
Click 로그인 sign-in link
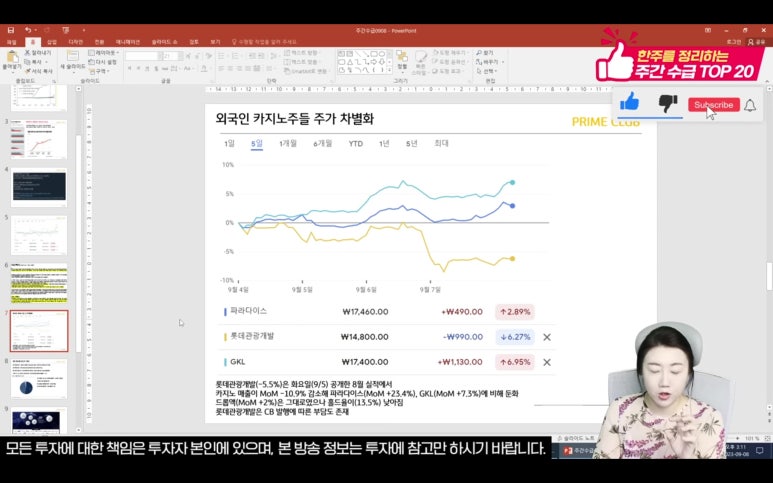pos(734,42)
